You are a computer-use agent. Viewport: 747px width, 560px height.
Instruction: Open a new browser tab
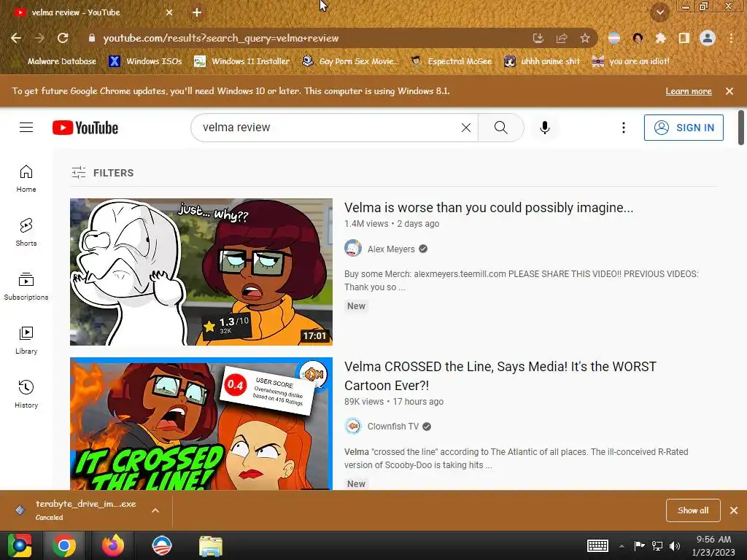tap(197, 12)
